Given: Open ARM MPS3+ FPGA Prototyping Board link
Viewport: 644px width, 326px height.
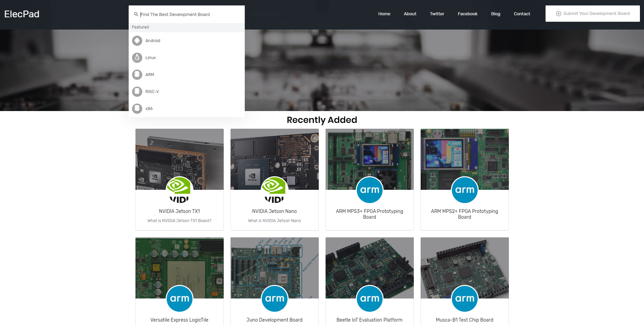Looking at the screenshot, I should pyautogui.click(x=370, y=214).
